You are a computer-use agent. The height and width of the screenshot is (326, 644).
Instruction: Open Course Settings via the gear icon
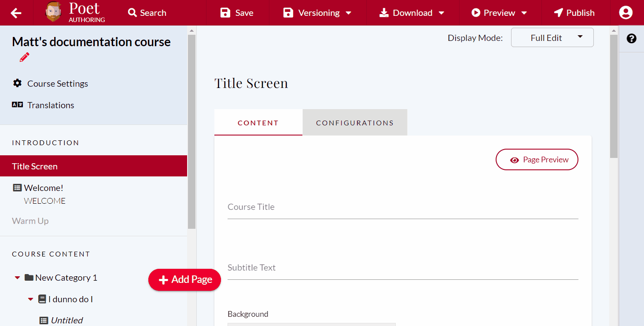17,83
